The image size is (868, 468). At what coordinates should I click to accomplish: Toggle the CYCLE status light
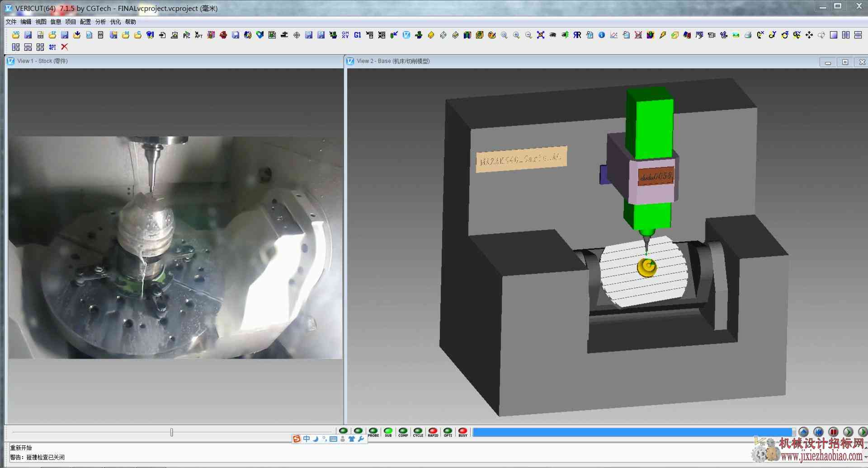pos(418,432)
